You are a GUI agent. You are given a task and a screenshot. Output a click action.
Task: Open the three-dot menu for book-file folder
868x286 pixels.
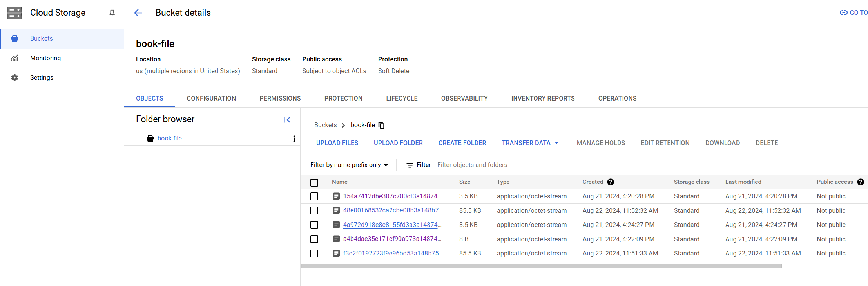point(294,139)
